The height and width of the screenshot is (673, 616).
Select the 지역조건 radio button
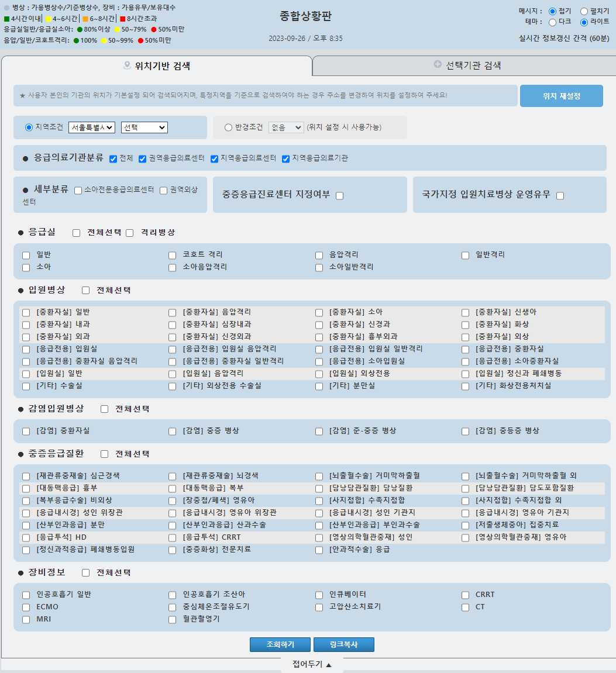pos(29,127)
